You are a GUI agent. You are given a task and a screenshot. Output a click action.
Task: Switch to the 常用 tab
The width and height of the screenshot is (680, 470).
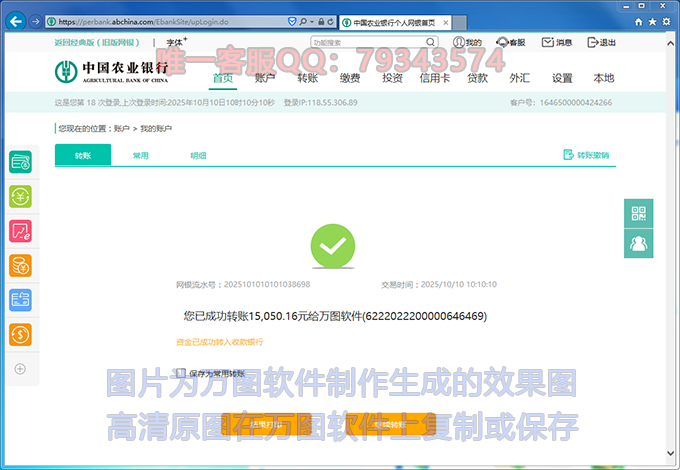pyautogui.click(x=141, y=156)
